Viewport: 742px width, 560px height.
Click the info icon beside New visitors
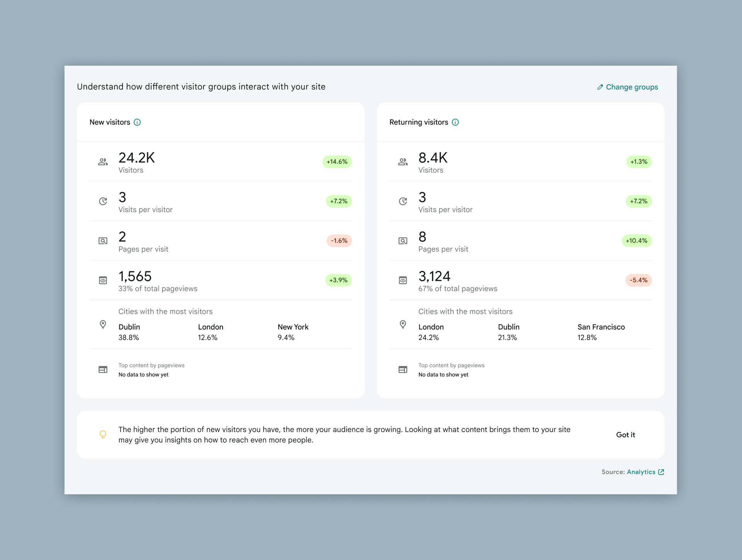click(x=137, y=122)
